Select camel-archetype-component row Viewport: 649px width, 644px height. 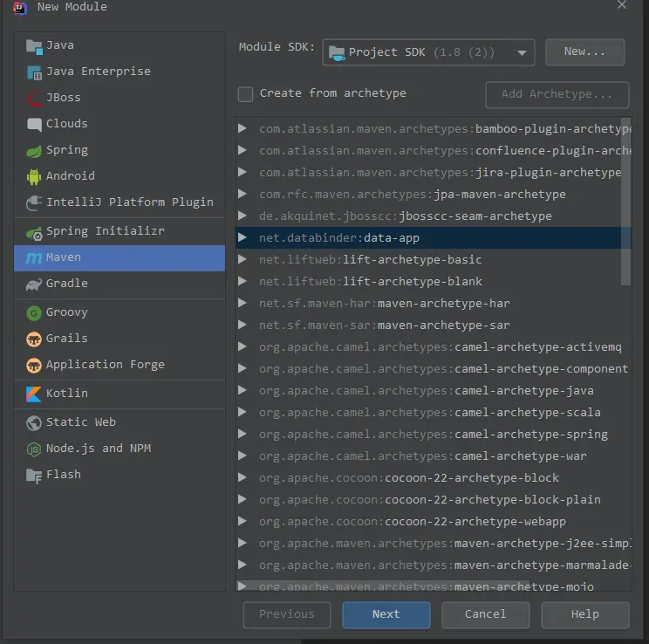pyautogui.click(x=434, y=368)
